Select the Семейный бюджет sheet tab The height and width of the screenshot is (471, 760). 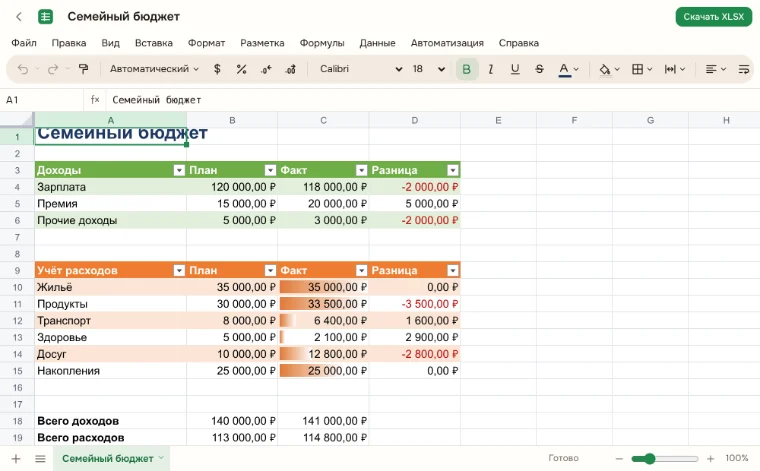111,458
